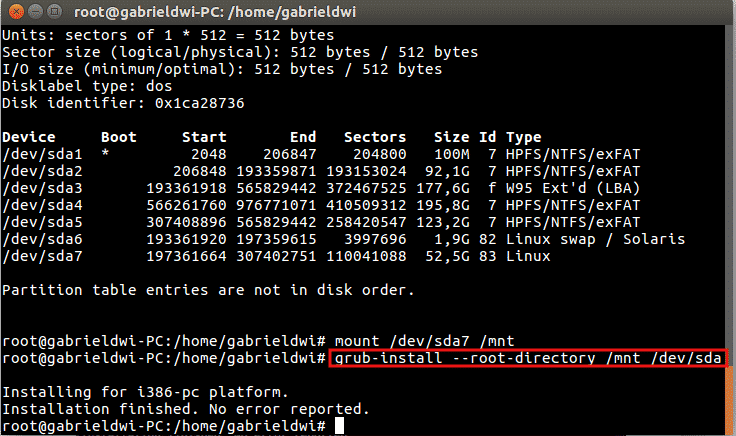Screen dimensions: 736x436
Task: Click the 'Sector size (logical/physical)' line
Action: (x=240, y=52)
